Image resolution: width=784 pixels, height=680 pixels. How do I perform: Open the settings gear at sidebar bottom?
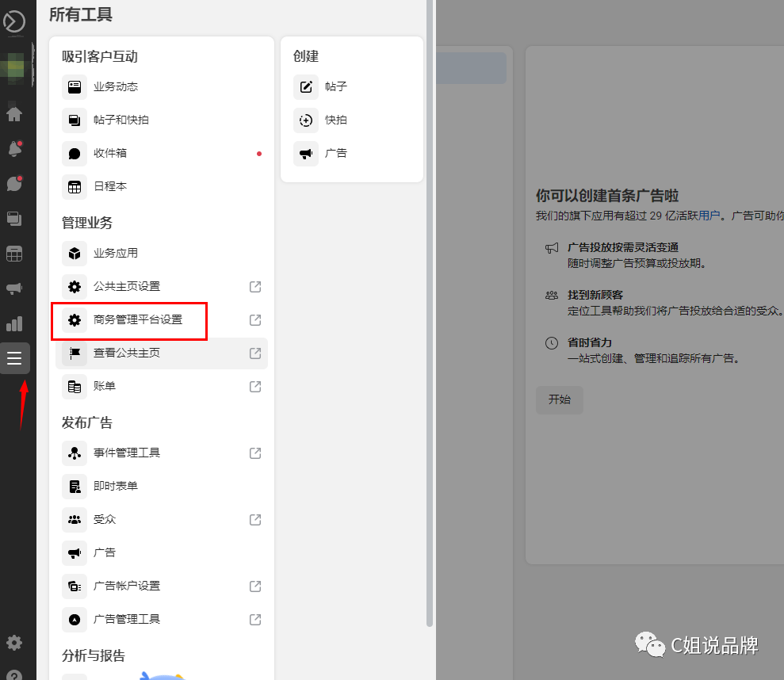15,643
